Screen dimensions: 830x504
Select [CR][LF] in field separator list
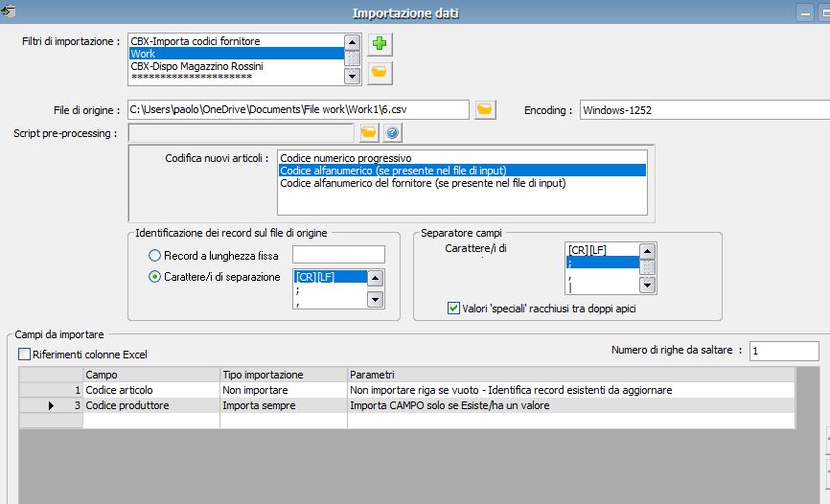(603, 250)
